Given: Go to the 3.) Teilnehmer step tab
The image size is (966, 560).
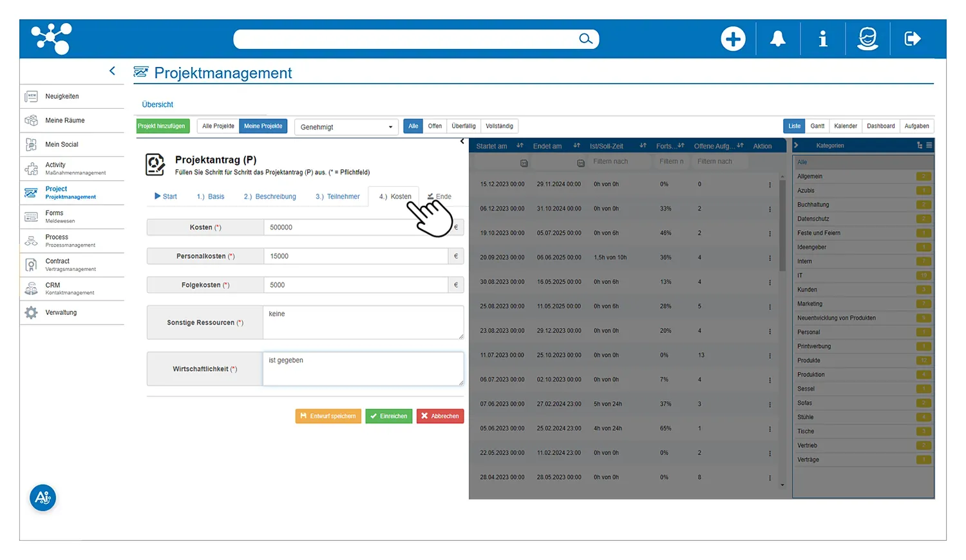Looking at the screenshot, I should tap(337, 197).
